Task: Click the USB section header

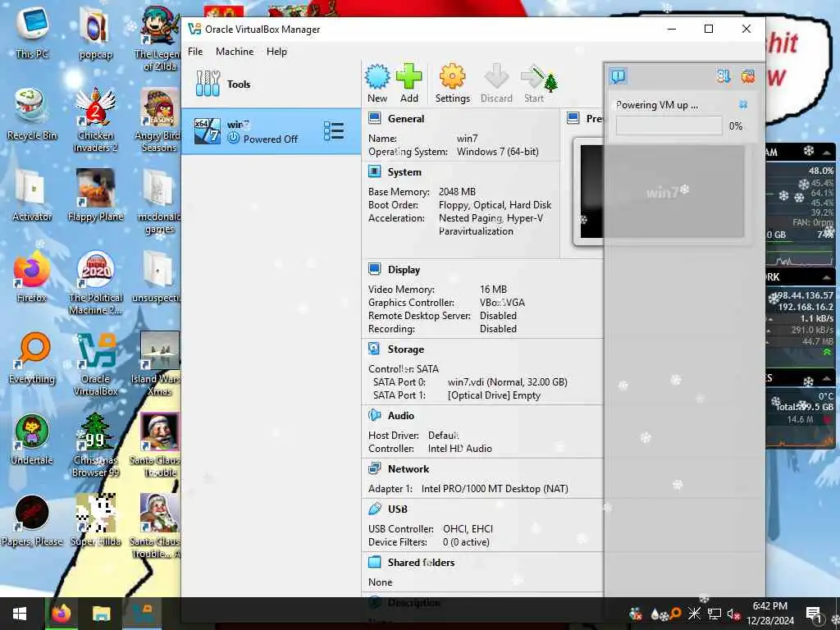Action: [x=398, y=509]
